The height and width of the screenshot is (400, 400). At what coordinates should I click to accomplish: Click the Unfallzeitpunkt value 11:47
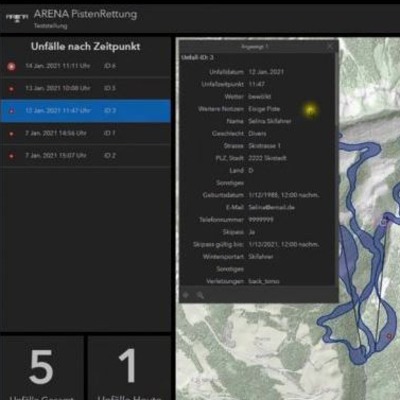point(256,84)
